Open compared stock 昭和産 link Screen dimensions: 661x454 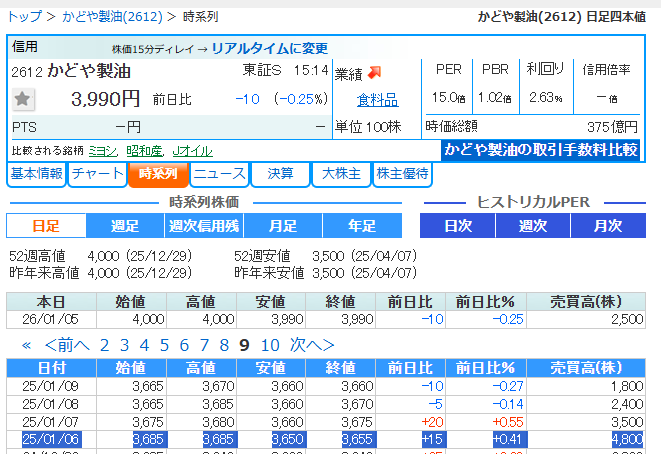144,150
